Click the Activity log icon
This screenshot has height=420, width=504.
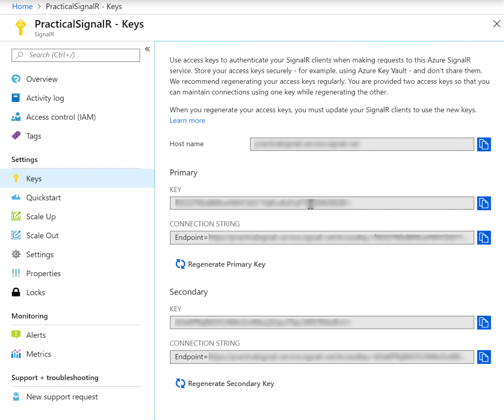click(16, 98)
